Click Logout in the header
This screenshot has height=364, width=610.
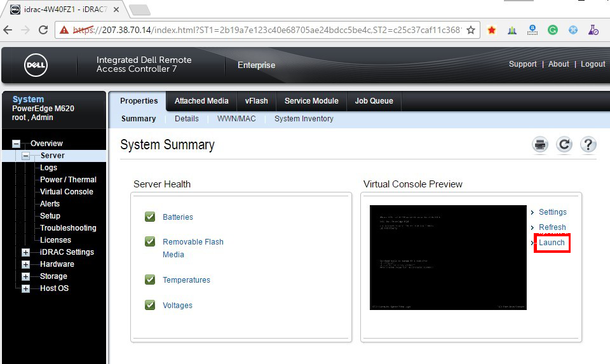tap(593, 64)
